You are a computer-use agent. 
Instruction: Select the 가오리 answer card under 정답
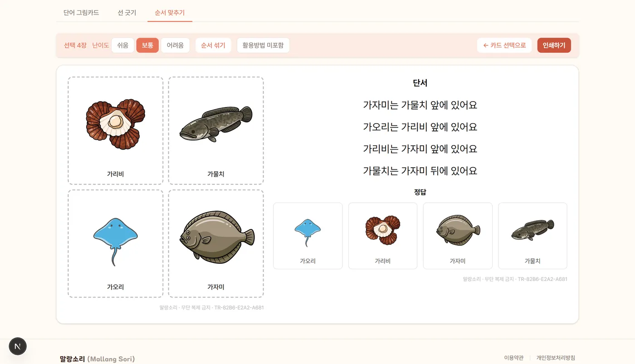pyautogui.click(x=308, y=236)
